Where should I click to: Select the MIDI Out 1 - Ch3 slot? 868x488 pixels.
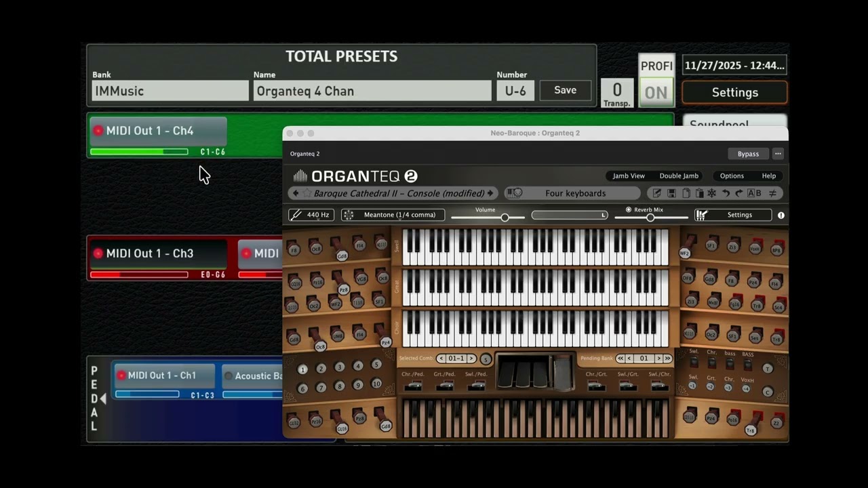click(x=159, y=253)
